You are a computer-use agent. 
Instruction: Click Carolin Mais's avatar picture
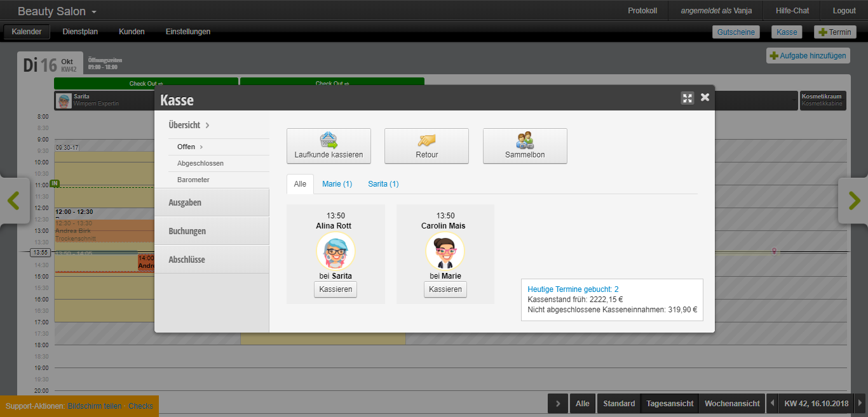click(445, 251)
